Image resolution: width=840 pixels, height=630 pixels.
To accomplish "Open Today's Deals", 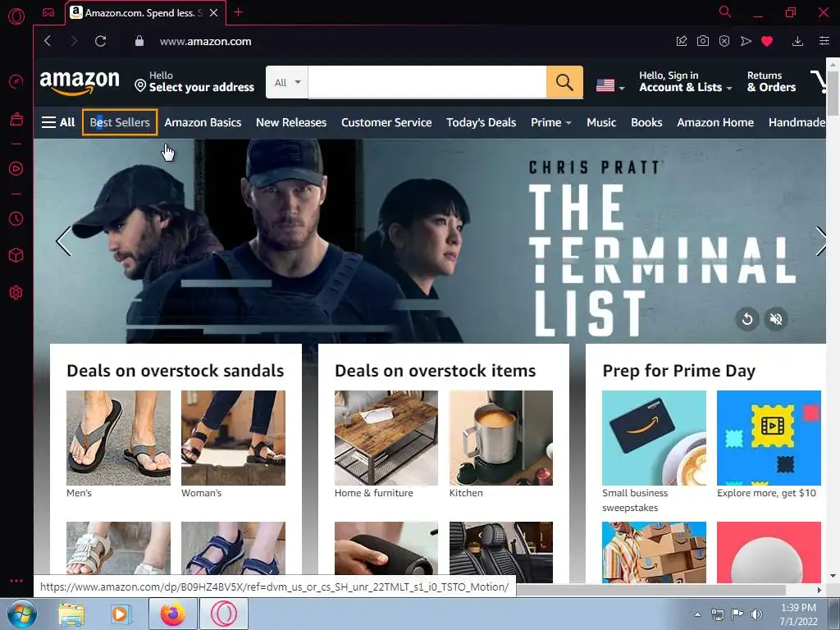I will (481, 123).
